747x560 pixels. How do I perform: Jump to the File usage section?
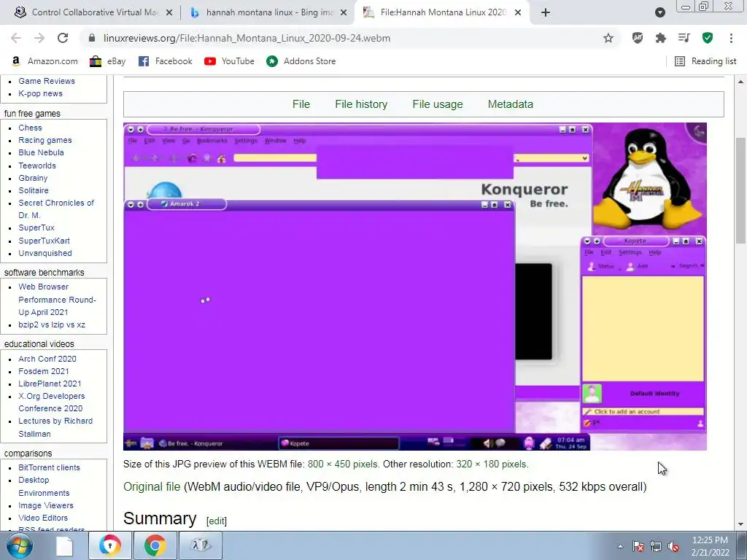pyautogui.click(x=438, y=104)
